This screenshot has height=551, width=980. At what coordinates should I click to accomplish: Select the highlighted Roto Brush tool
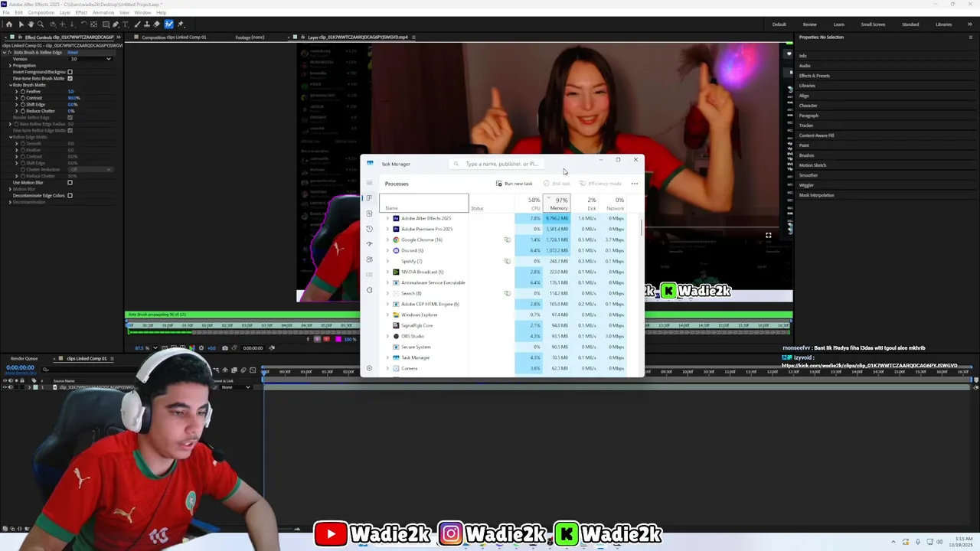(168, 24)
